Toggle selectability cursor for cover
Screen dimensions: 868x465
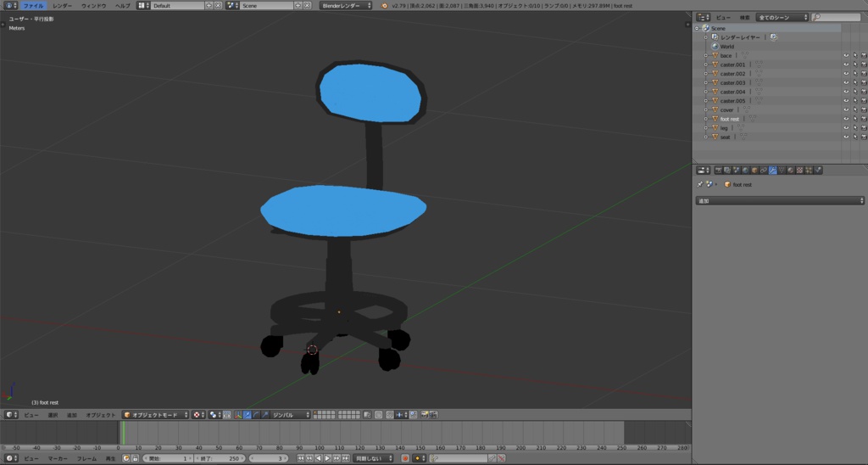(x=854, y=109)
